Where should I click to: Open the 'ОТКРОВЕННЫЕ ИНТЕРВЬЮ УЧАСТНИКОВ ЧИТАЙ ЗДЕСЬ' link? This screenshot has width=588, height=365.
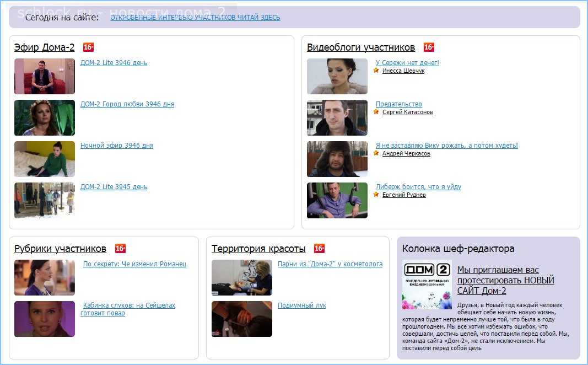[195, 17]
